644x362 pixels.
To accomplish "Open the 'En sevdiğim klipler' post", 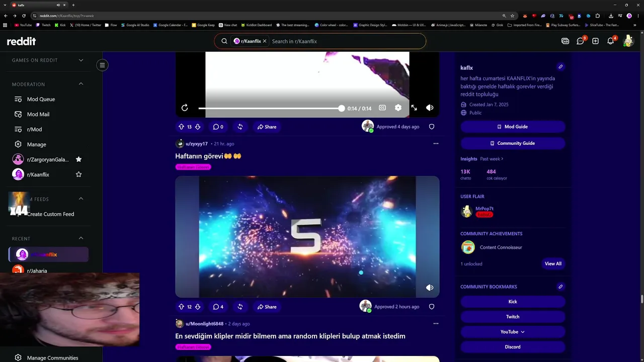I will point(290,336).
